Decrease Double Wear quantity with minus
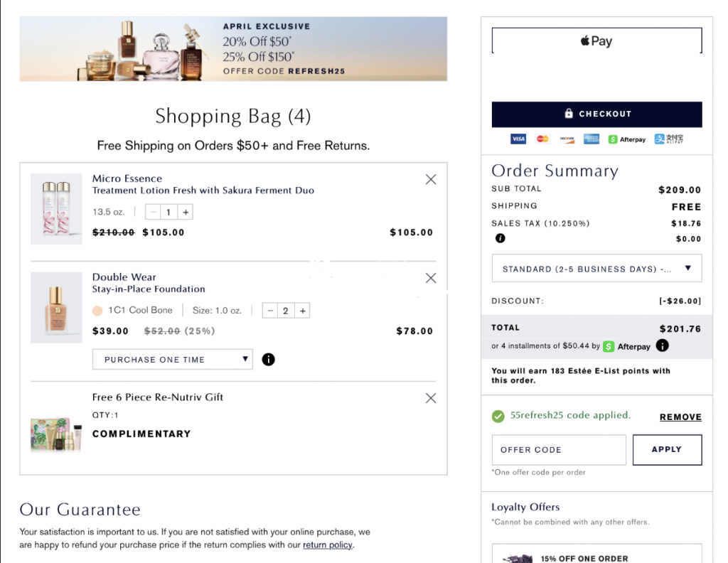The width and height of the screenshot is (728, 563). (x=271, y=311)
